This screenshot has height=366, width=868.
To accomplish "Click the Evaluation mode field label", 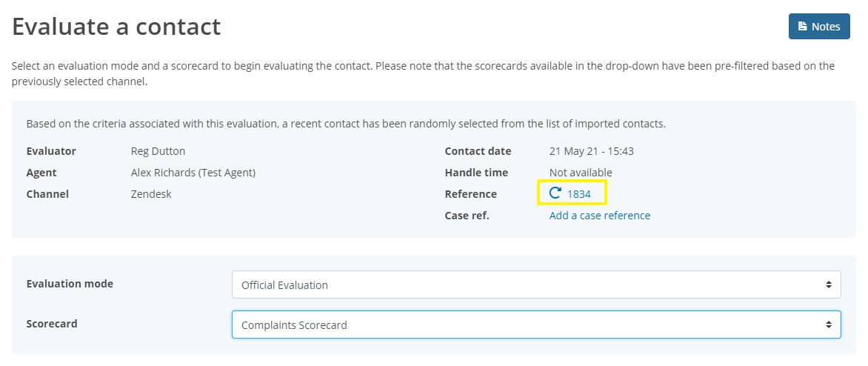I will point(70,284).
